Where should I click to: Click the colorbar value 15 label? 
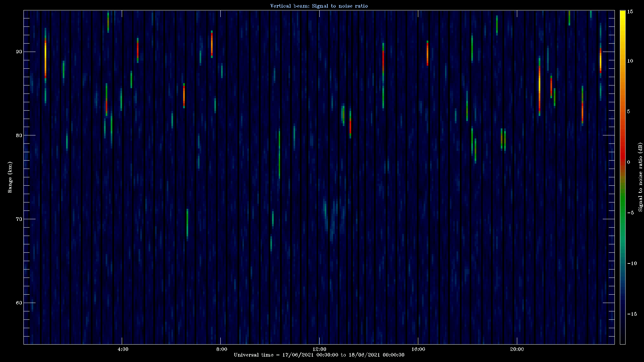pos(630,11)
